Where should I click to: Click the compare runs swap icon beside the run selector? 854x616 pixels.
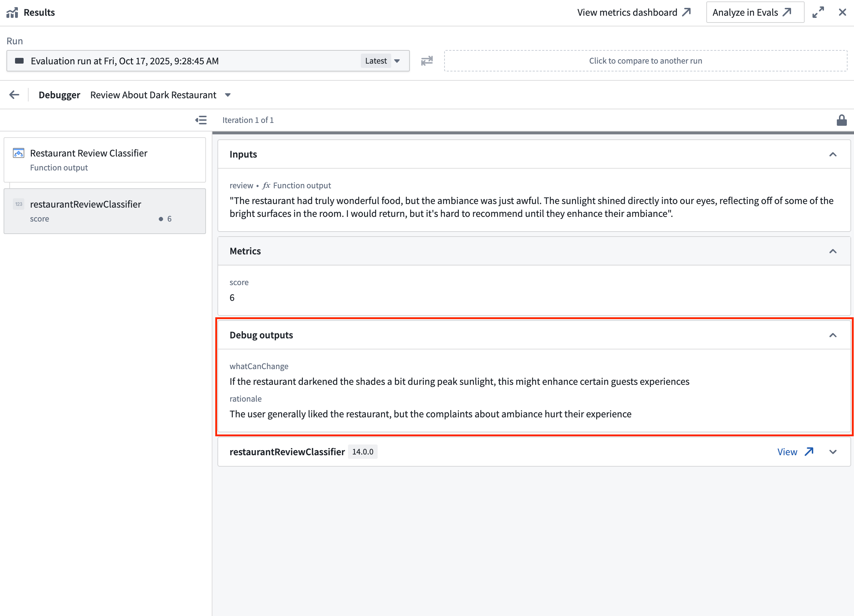(x=427, y=61)
